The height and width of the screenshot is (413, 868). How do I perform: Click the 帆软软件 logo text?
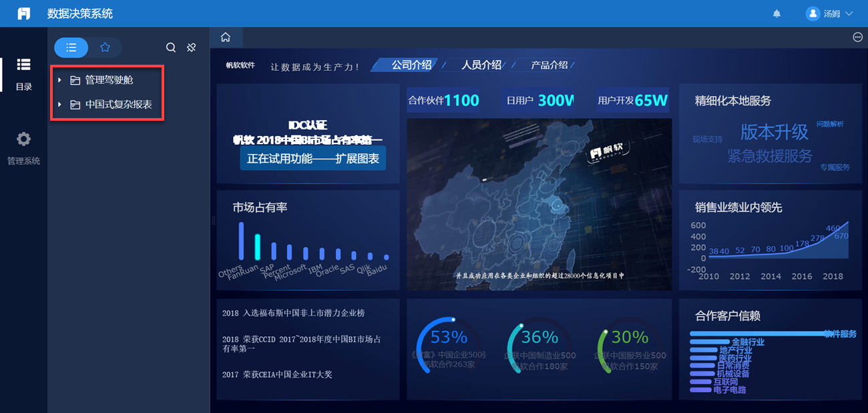(240, 65)
